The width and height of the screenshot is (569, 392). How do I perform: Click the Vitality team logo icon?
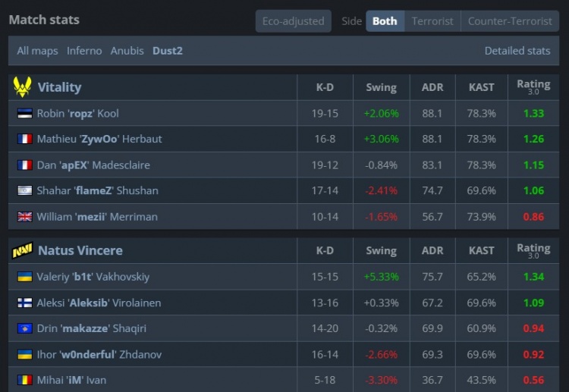[x=21, y=87]
